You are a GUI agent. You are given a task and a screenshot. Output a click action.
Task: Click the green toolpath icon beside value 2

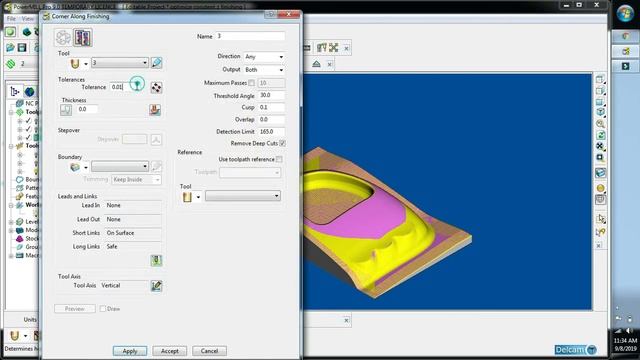pyautogui.click(x=11, y=64)
